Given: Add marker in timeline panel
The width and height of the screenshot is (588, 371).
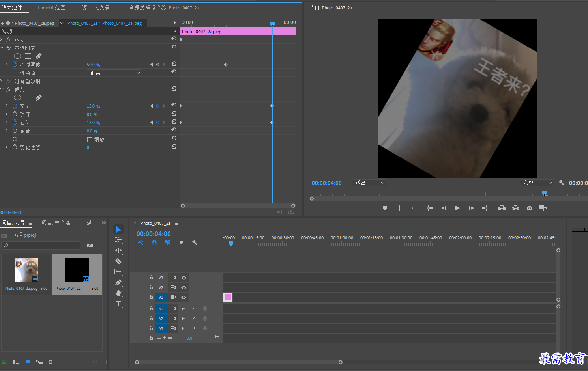Looking at the screenshot, I should coord(181,242).
